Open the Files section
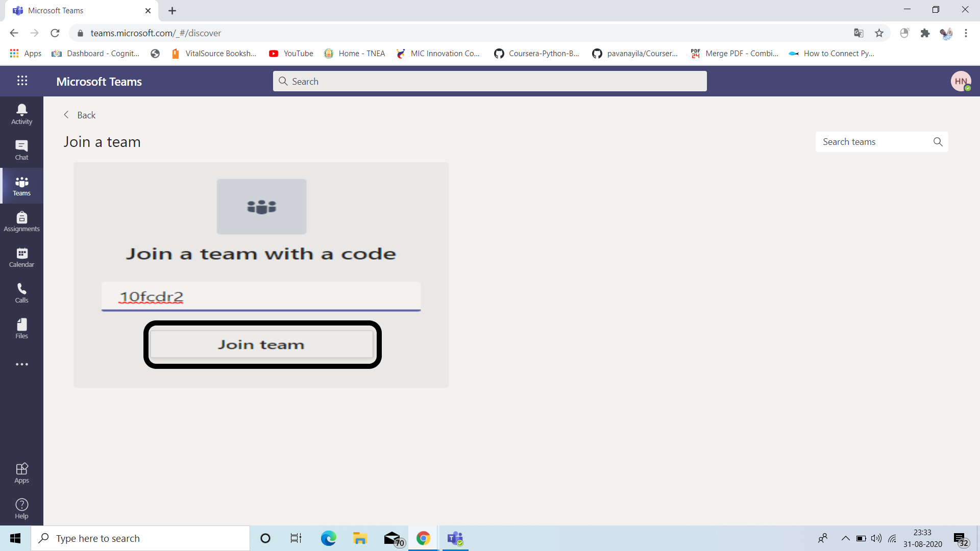Viewport: 980px width, 551px height. point(21,328)
